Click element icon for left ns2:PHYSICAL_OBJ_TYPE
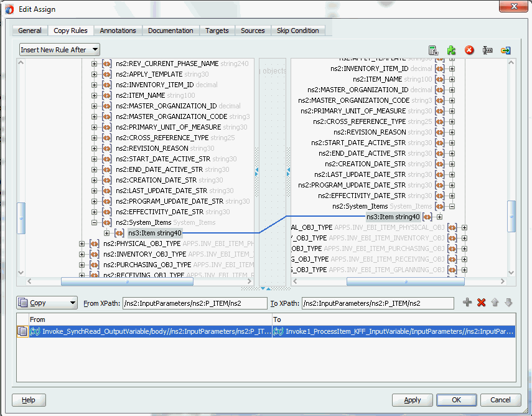This screenshot has height=416, width=532. tap(95, 243)
